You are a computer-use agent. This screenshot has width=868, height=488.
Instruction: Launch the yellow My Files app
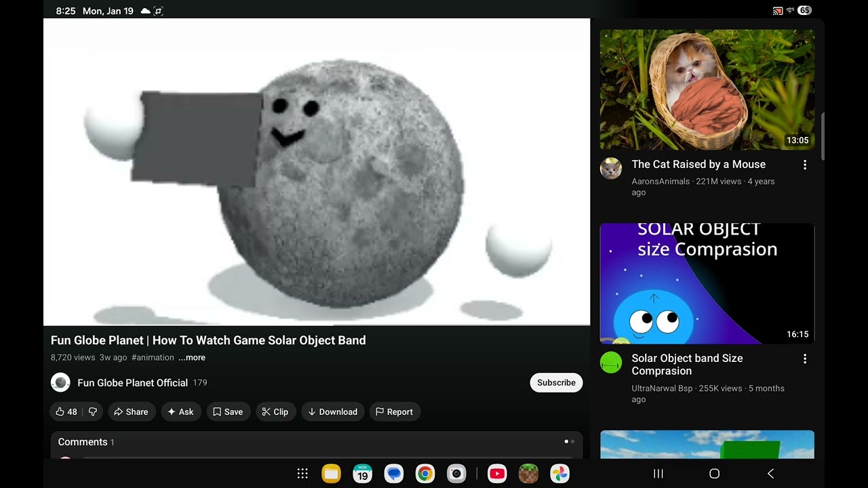coord(331,474)
